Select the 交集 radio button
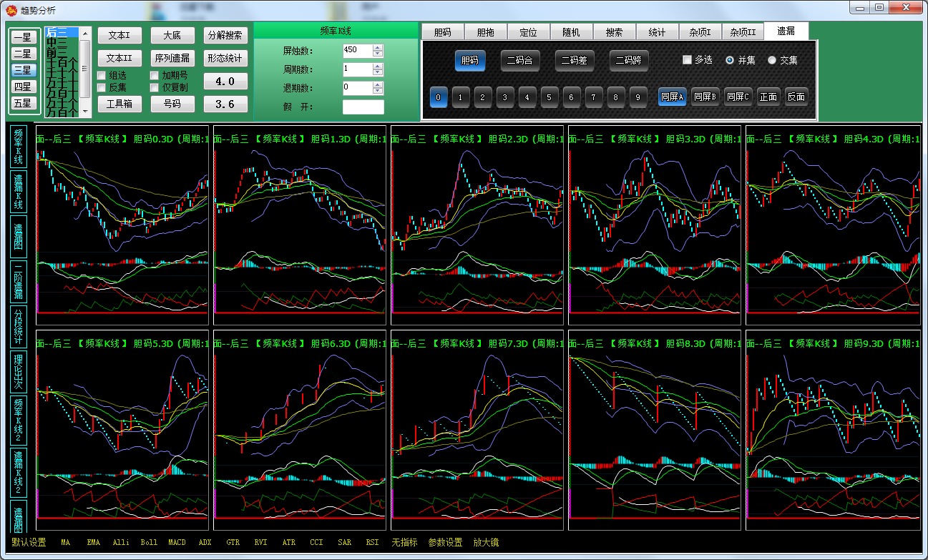Screen dimensions: 928x560 coord(772,60)
